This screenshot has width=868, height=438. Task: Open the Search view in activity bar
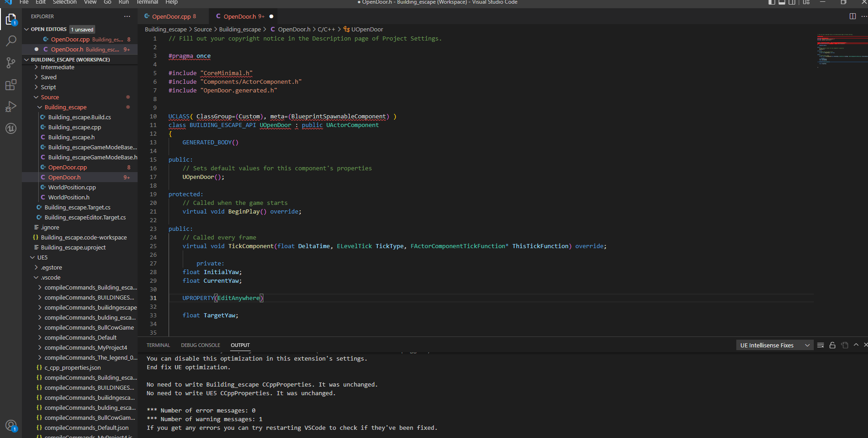[11, 41]
